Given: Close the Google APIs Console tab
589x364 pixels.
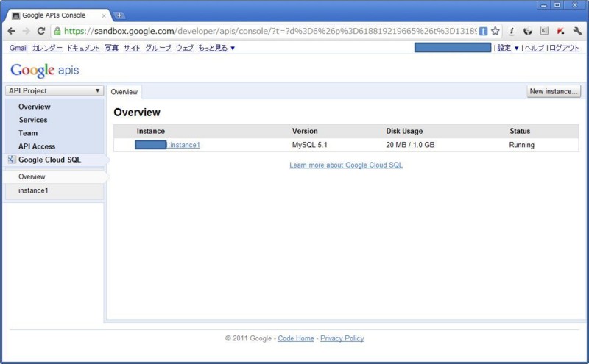Looking at the screenshot, I should [104, 15].
